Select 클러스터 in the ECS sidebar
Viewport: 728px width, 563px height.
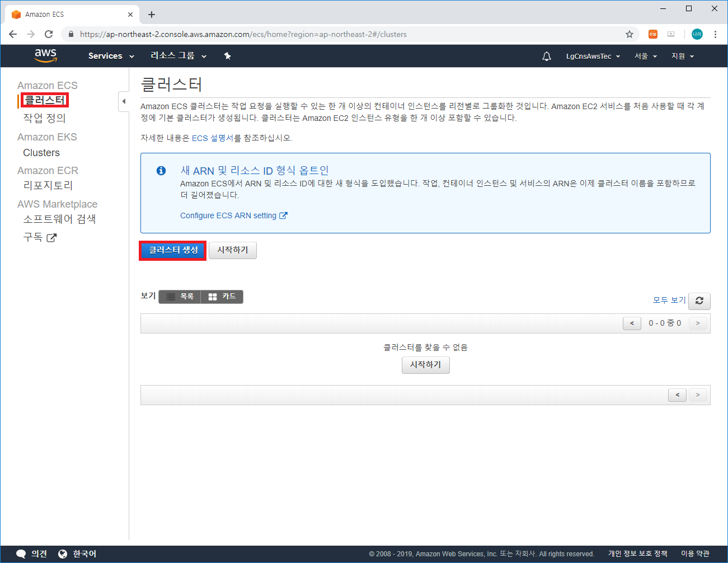point(44,100)
